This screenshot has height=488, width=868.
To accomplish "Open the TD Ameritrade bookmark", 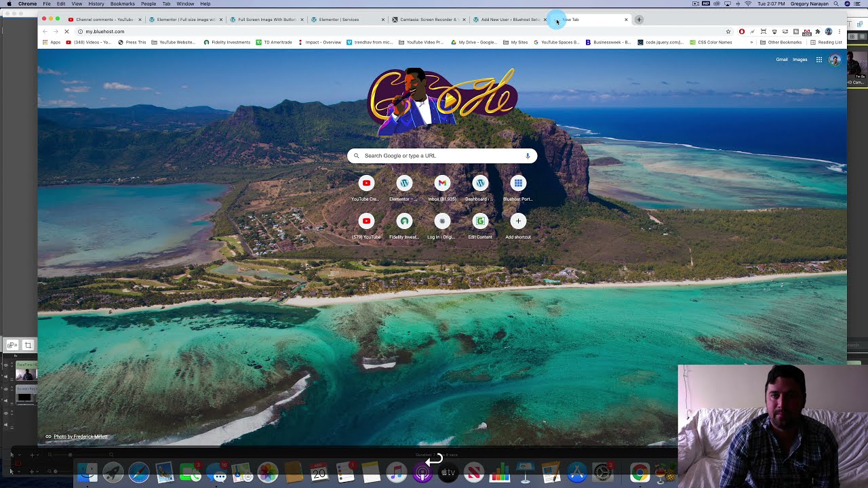I will (x=274, y=42).
